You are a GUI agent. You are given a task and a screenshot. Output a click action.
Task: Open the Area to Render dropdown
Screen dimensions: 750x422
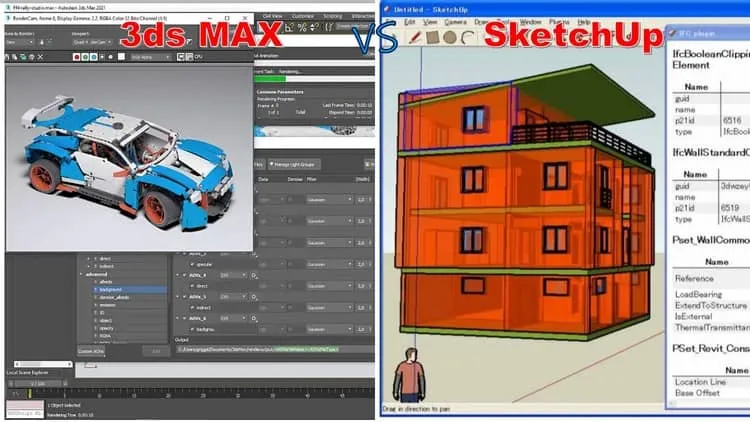tap(19, 42)
